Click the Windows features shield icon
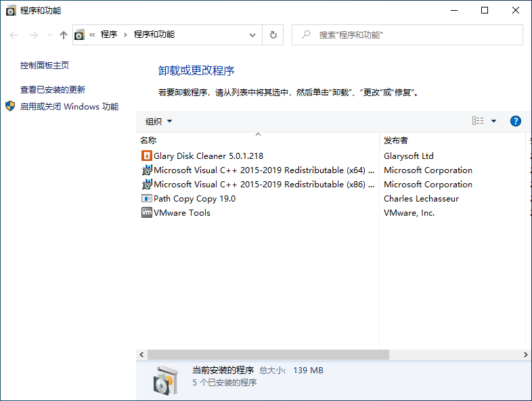Image resolution: width=532 pixels, height=401 pixels. [10, 106]
